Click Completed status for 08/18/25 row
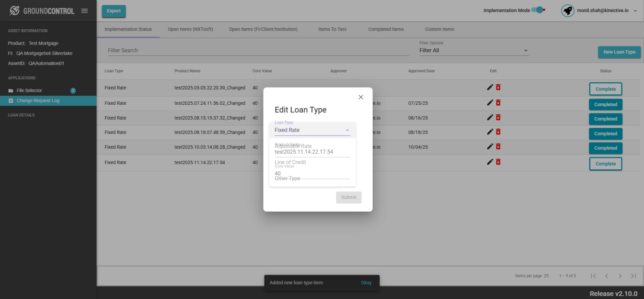The width and height of the screenshot is (644, 299). (606, 133)
